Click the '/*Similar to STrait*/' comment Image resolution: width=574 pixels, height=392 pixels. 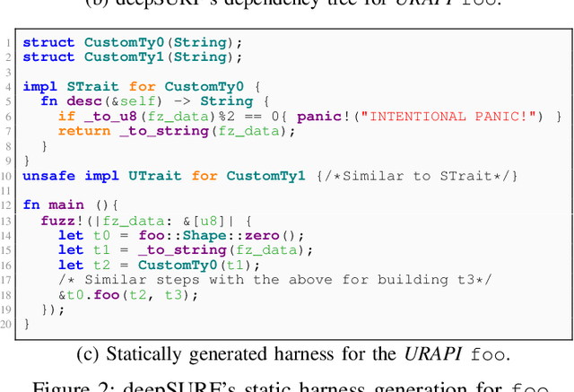pos(417,176)
